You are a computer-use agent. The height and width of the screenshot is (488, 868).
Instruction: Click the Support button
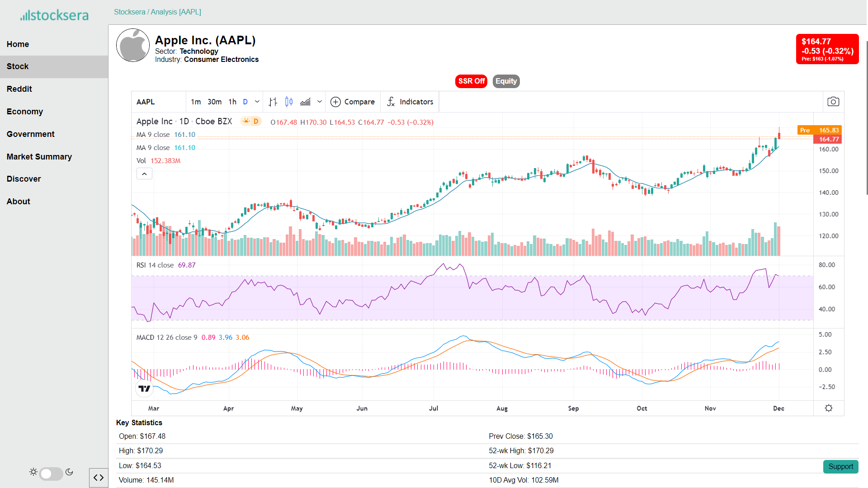(x=840, y=467)
